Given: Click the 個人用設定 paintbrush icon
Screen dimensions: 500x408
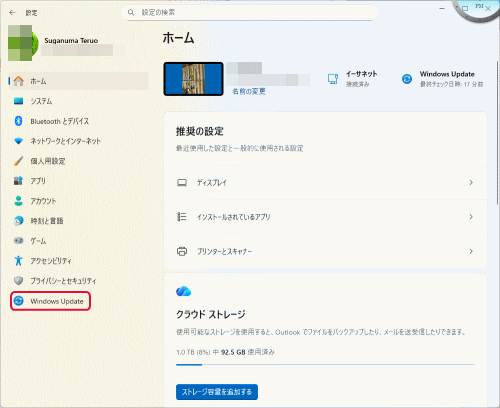Looking at the screenshot, I should (x=19, y=161).
